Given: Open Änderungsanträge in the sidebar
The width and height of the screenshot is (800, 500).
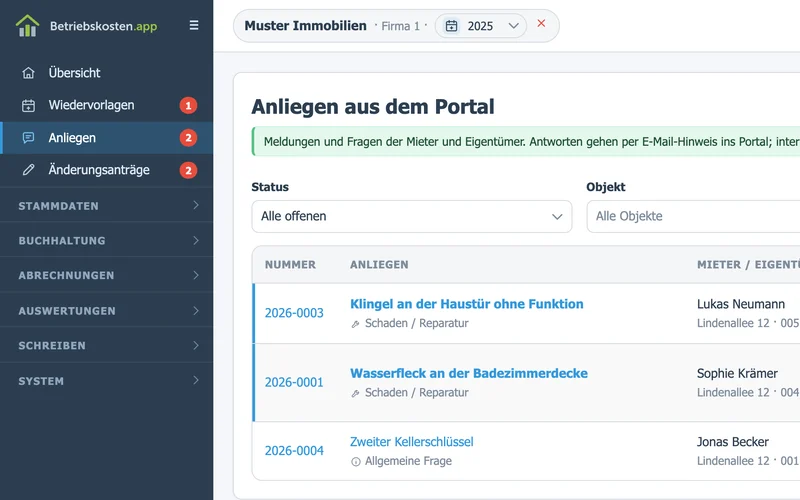Looking at the screenshot, I should point(107,170).
